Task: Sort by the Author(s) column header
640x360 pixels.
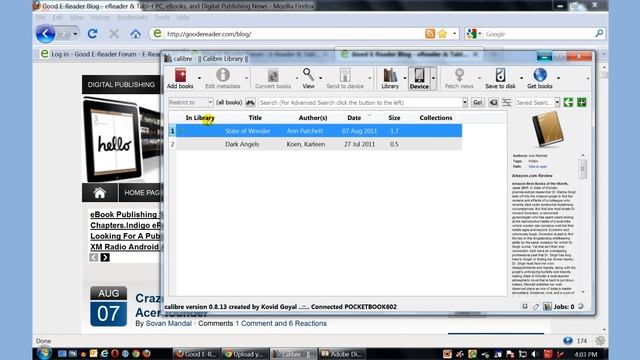Action: (x=313, y=118)
